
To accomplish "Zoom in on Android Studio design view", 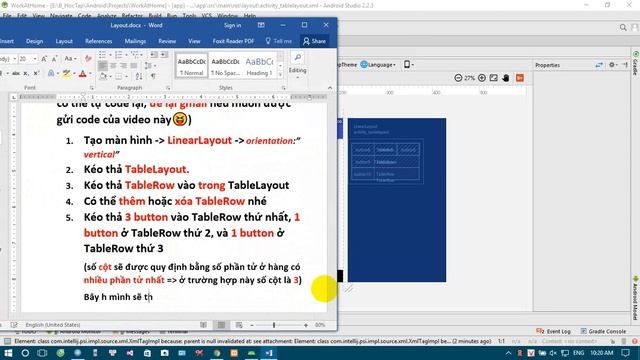I will click(x=482, y=78).
